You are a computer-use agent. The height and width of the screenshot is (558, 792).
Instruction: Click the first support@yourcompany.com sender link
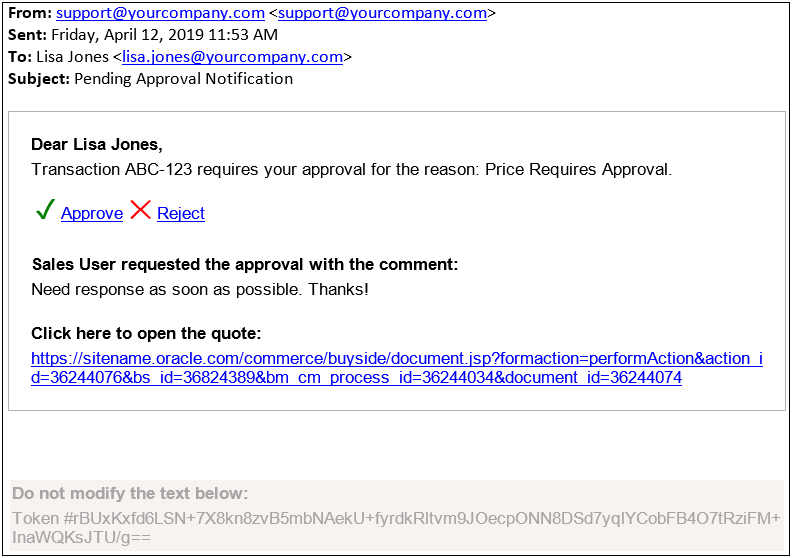160,14
